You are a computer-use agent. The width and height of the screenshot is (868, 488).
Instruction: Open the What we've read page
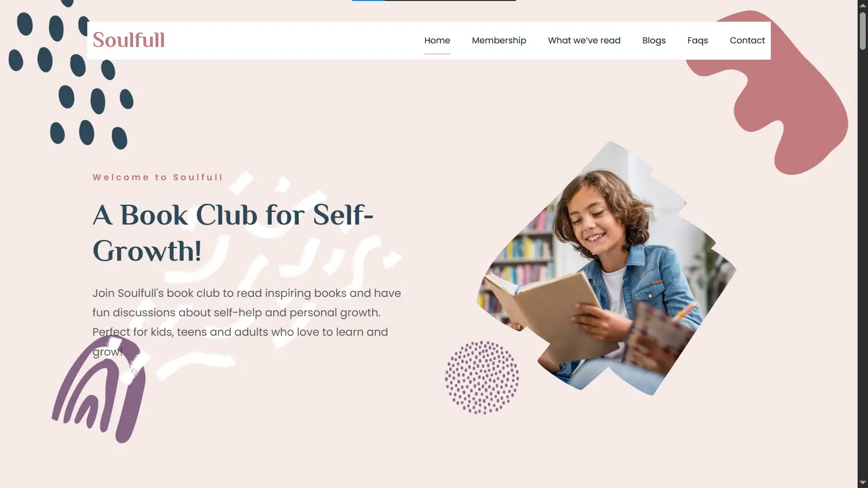584,40
